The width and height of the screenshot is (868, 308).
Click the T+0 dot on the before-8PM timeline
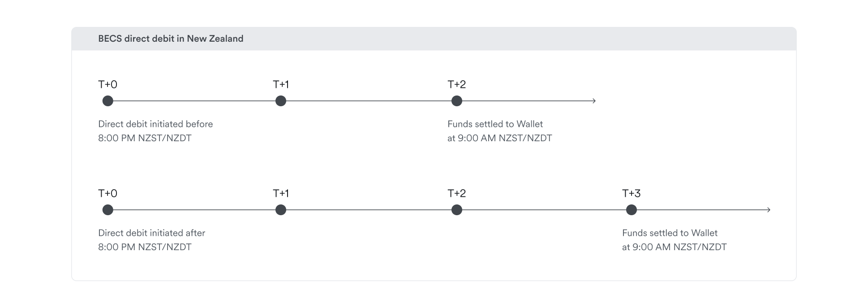(x=107, y=101)
